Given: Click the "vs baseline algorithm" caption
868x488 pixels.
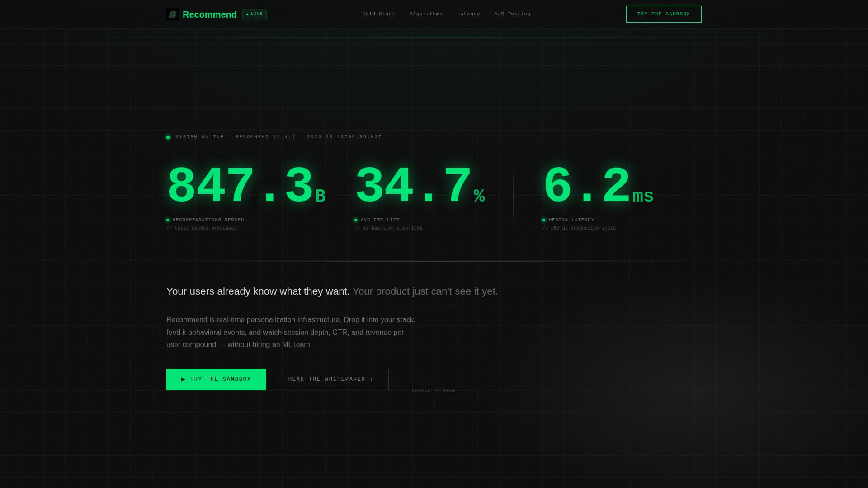Looking at the screenshot, I should click(388, 228).
